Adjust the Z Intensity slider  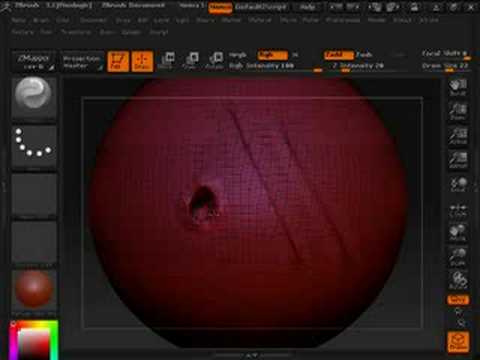pyautogui.click(x=359, y=66)
